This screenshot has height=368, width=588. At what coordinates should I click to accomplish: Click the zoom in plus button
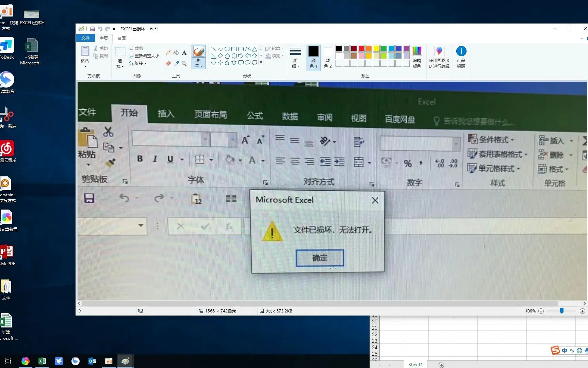click(582, 311)
